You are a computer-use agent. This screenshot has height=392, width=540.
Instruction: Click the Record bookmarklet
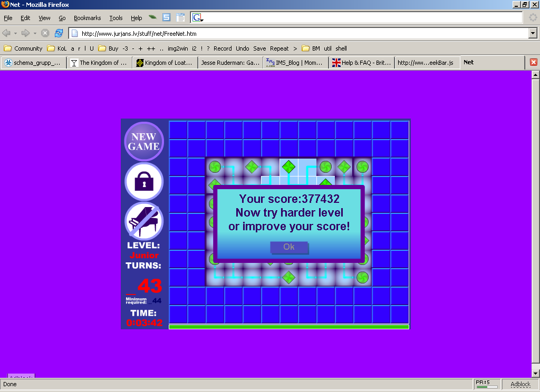pos(223,48)
